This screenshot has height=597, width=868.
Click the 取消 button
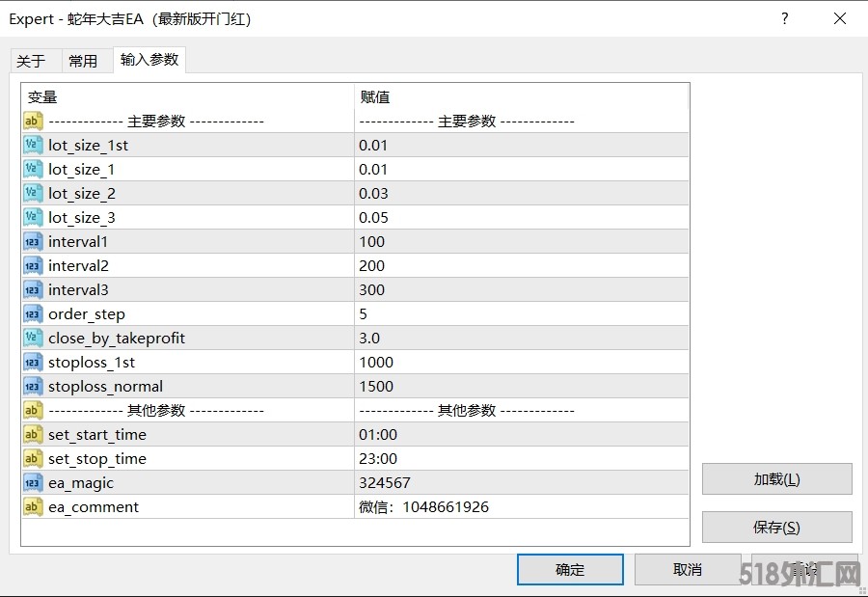[x=688, y=569]
